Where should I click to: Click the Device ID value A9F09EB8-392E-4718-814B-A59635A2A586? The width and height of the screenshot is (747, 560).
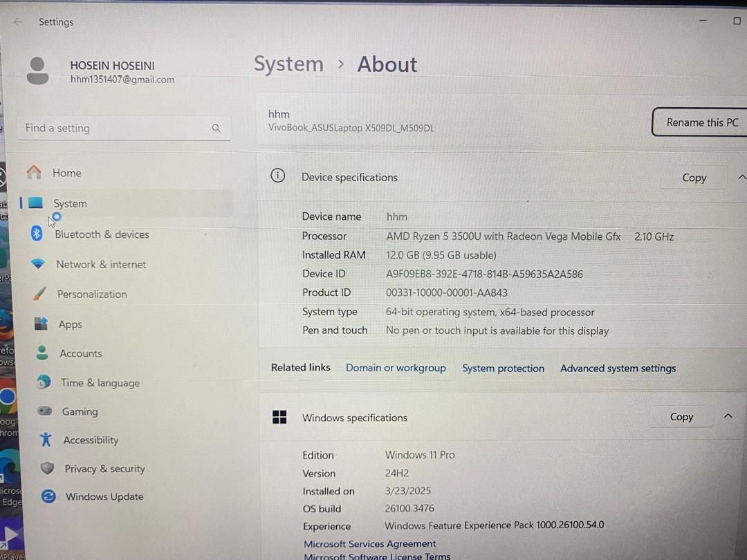pos(484,274)
